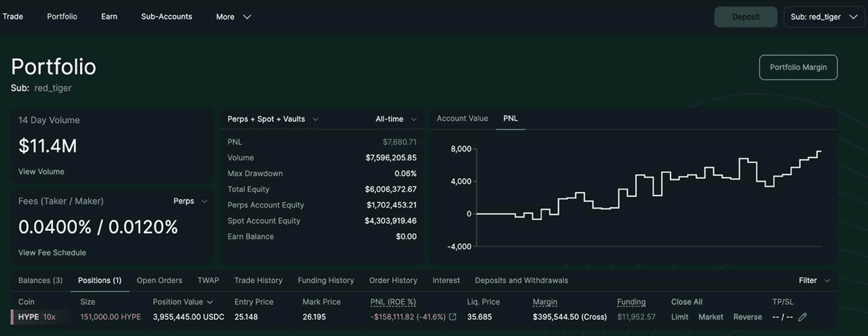Click the HYPE 10x coin cell
Viewport: 868px width, 336px height.
[x=37, y=317]
